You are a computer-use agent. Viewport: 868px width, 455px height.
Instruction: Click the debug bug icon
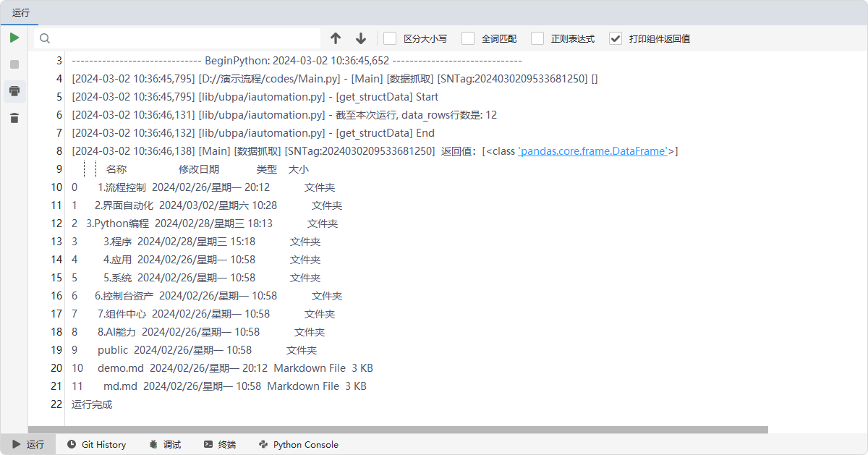tap(153, 444)
